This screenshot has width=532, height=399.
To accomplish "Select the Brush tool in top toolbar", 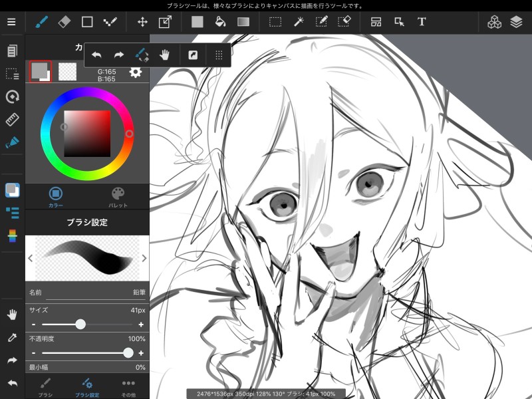I will (42, 22).
